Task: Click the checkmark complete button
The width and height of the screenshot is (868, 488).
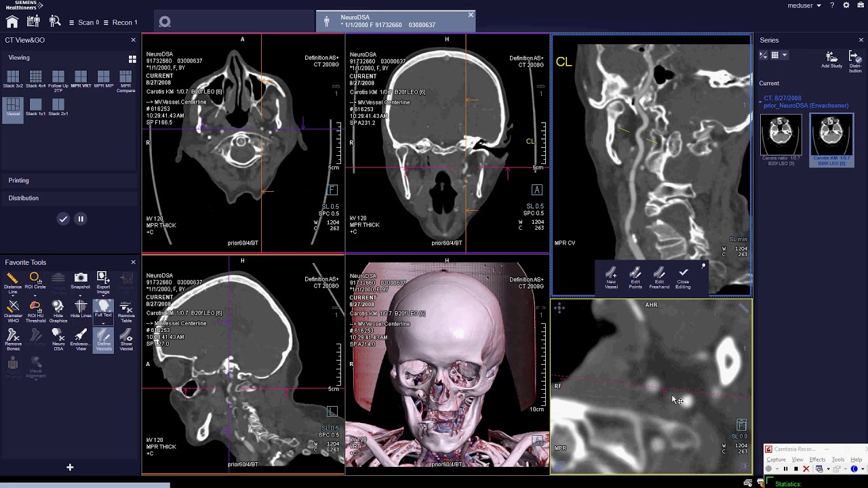Action: [x=63, y=219]
